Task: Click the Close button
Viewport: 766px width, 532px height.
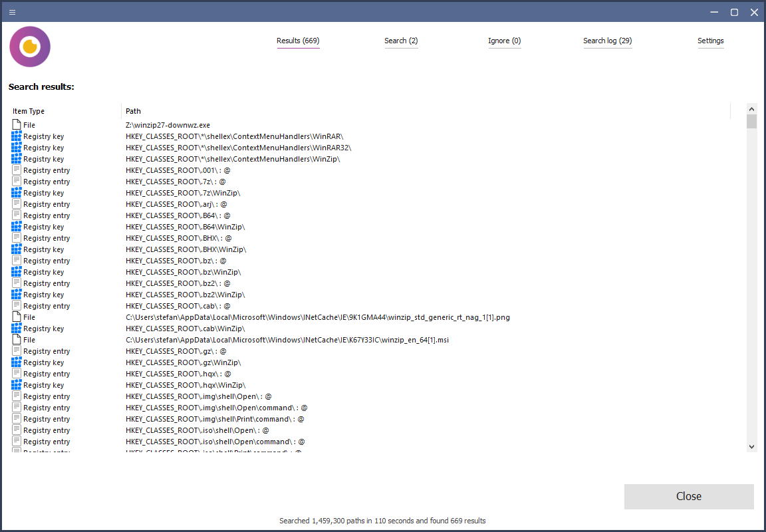Action: (689, 496)
